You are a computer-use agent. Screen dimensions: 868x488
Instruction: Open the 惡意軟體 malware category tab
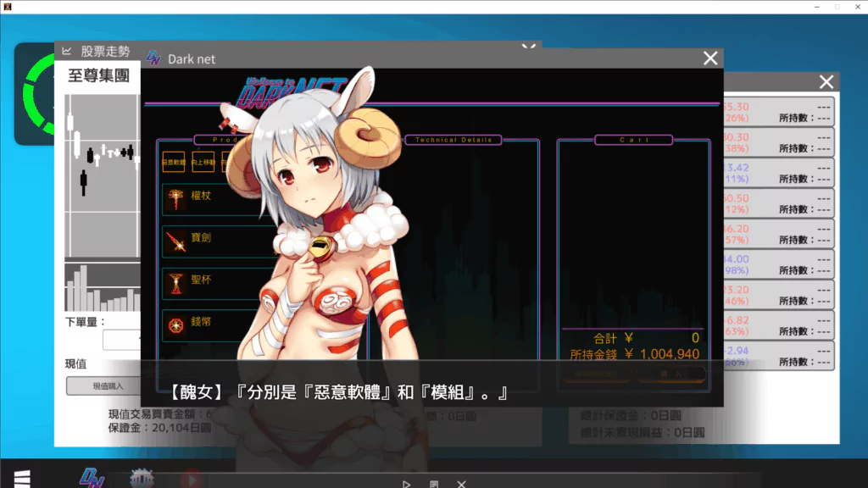[173, 162]
